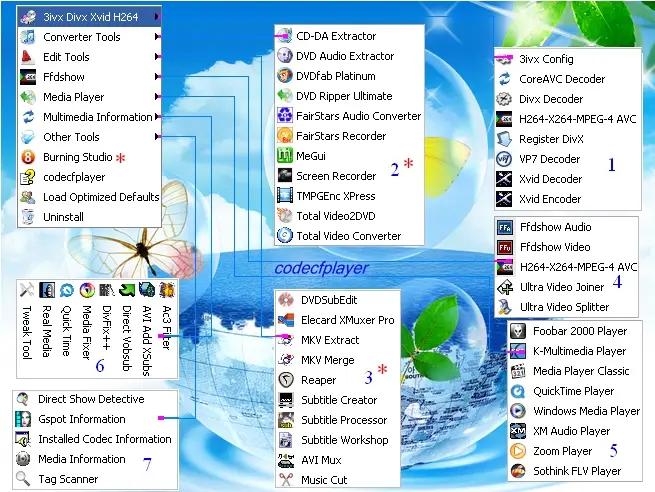The height and width of the screenshot is (492, 655).
Task: Click the Music Cut scissors icon
Action: [286, 479]
